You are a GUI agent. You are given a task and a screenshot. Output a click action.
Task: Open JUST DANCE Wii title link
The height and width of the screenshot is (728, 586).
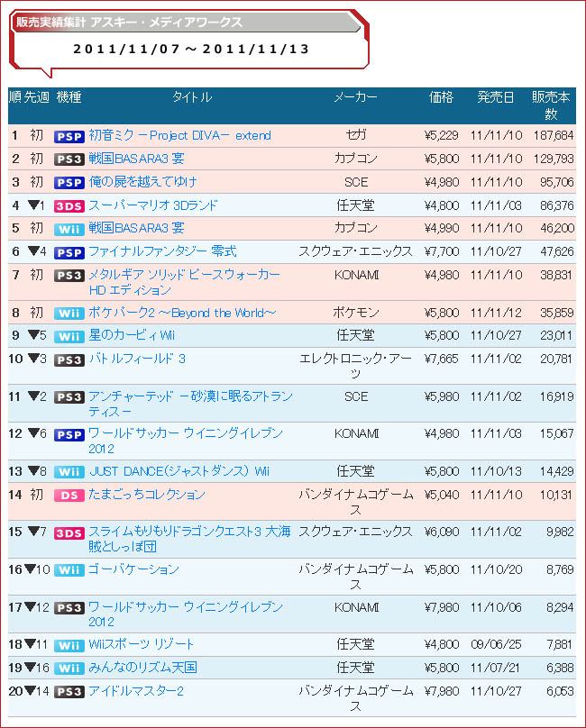click(179, 471)
